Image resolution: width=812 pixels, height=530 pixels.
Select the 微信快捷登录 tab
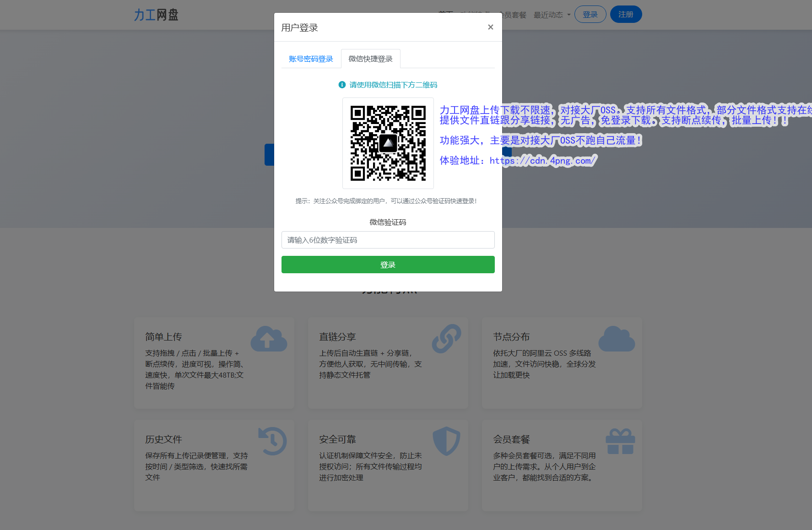(370, 59)
